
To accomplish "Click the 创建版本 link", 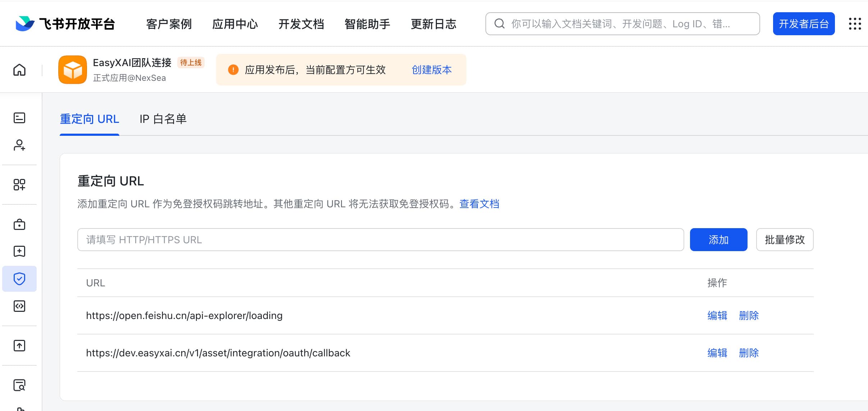I will coord(431,70).
